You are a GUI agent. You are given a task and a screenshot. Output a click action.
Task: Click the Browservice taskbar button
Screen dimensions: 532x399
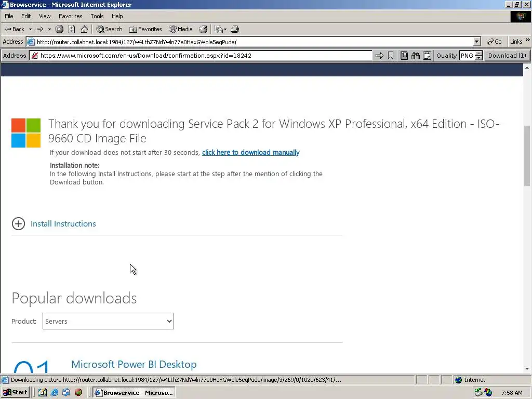tap(134, 393)
